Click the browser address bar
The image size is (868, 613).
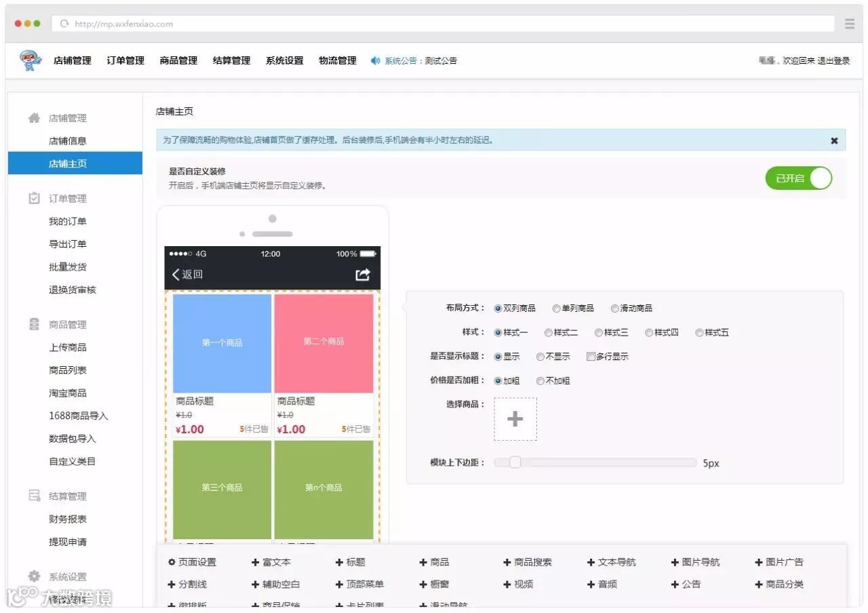[443, 24]
